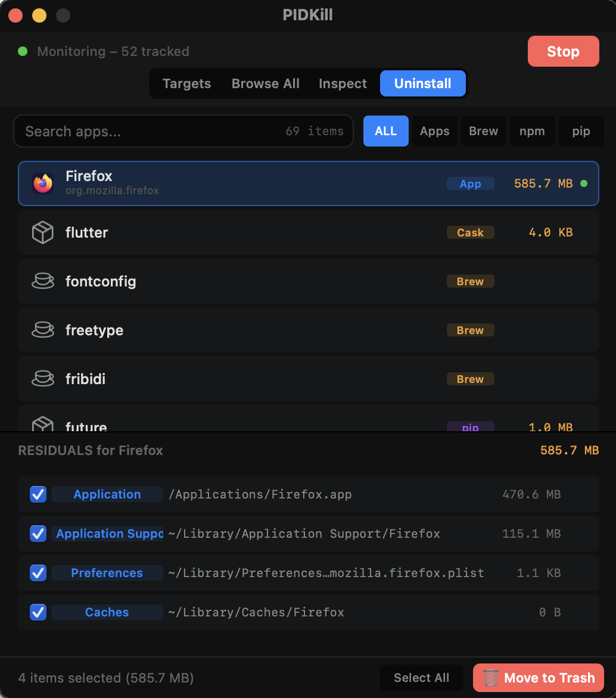Click Move to Trash button
Viewport: 616px width, 698px height.
[539, 678]
